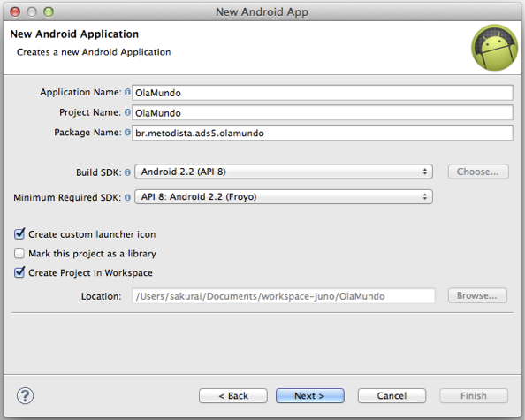Screen dimensions: 525x420
Task: Click into the Project Name field
Action: click(x=323, y=113)
